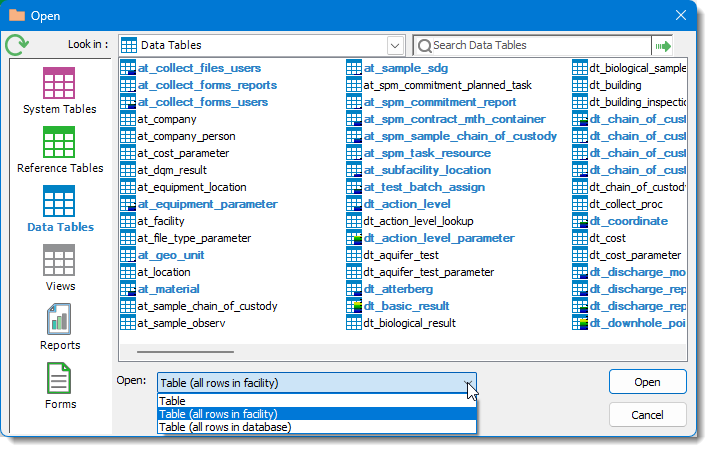Open the Forms category
The width and height of the screenshot is (712, 452).
[59, 386]
